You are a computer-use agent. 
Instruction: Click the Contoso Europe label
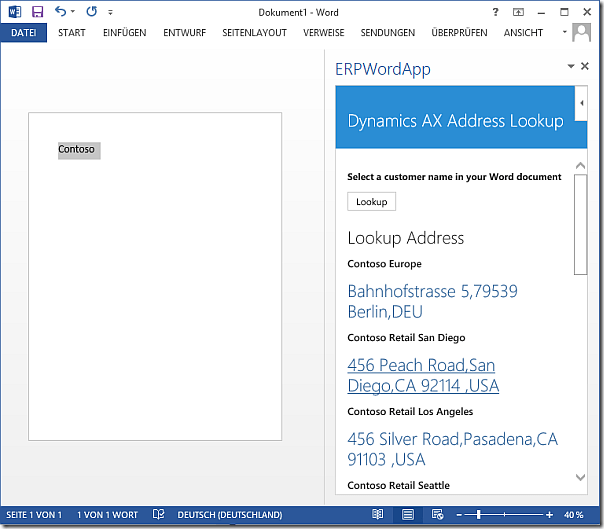pos(384,264)
